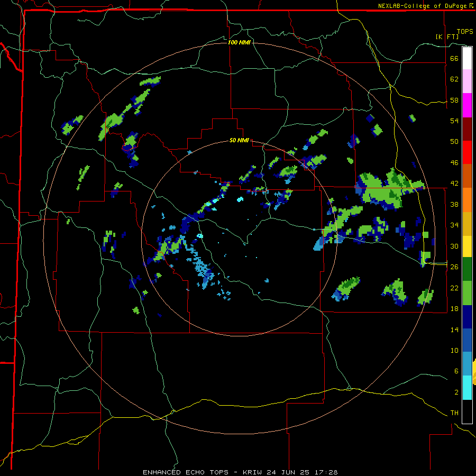Click the 6 value on the scale

456,371
